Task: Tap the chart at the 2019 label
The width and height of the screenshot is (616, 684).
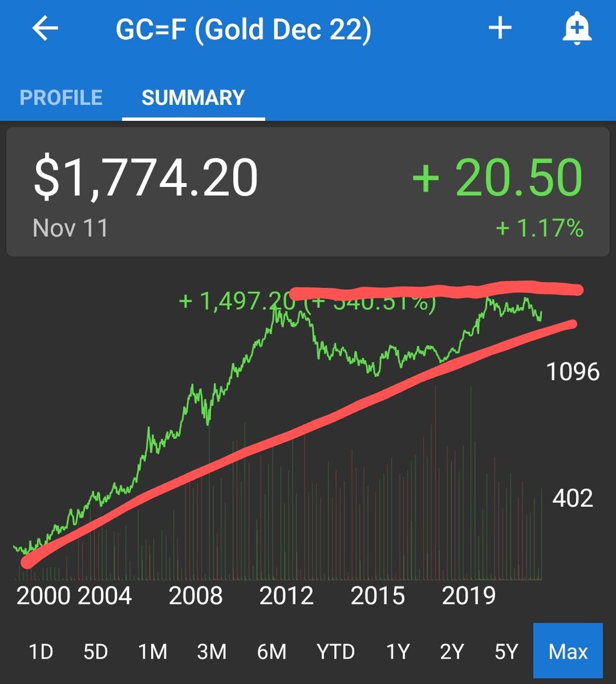Action: (468, 595)
